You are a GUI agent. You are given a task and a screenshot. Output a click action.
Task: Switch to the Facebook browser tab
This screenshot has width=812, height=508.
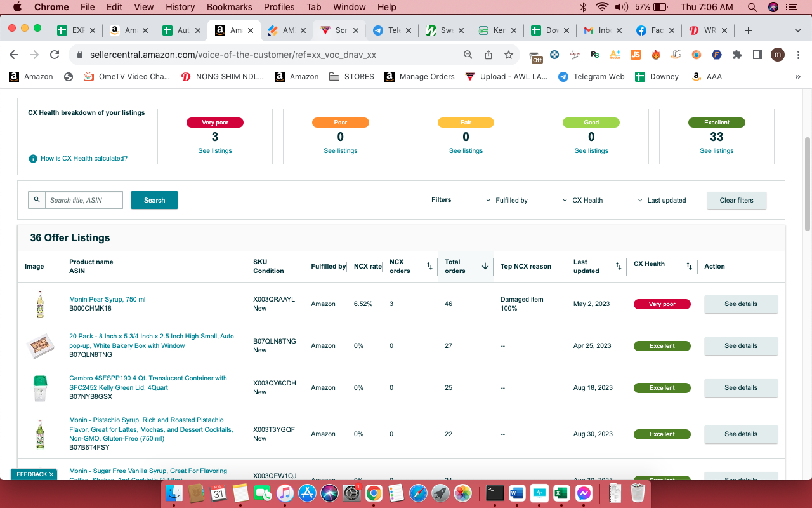tap(656, 30)
